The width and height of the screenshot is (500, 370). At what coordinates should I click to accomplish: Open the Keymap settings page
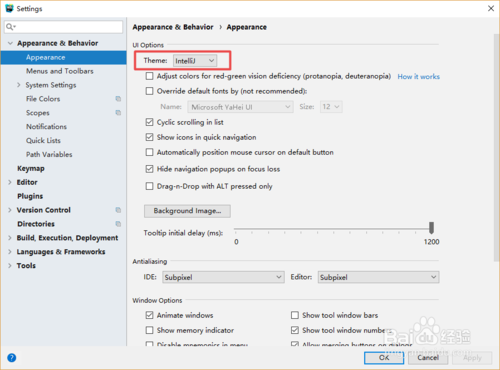31,168
